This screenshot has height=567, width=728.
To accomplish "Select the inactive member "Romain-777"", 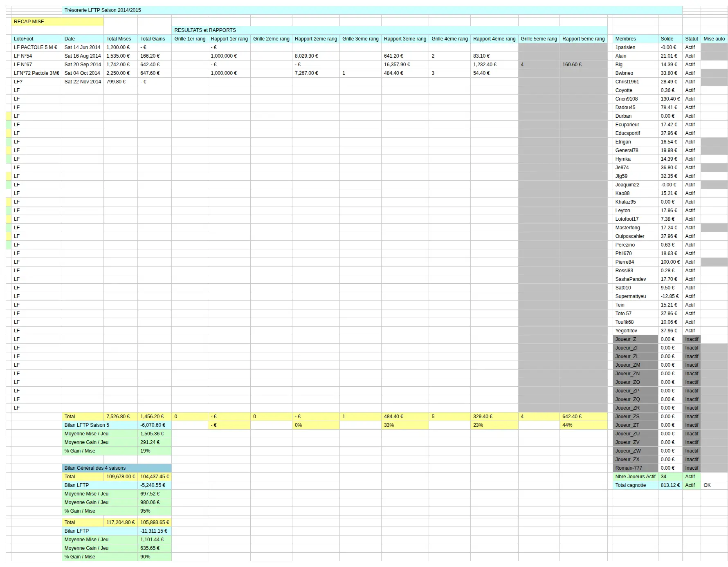I will point(636,468).
